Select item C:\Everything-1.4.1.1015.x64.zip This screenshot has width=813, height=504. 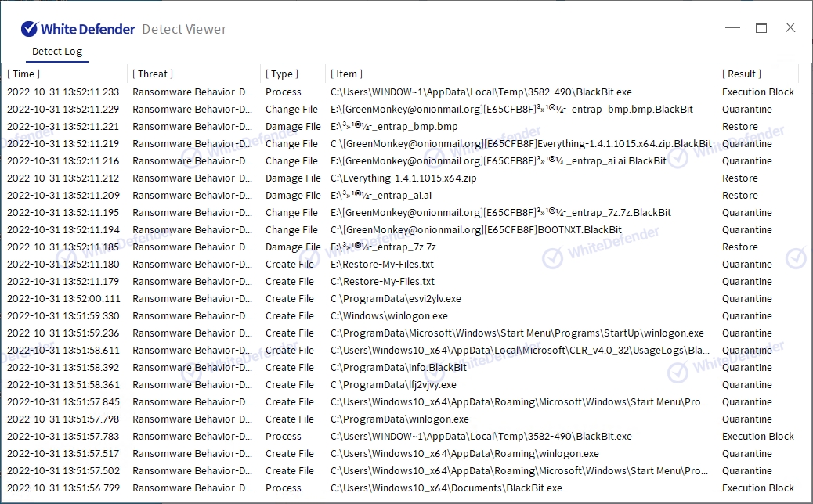pos(403,178)
